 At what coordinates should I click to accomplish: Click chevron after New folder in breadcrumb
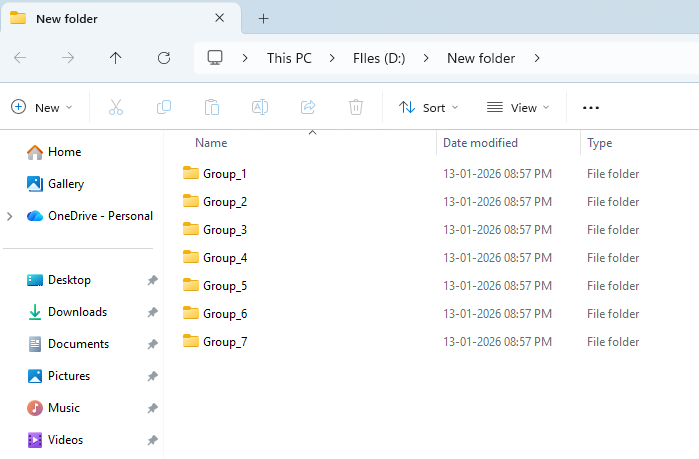537,58
